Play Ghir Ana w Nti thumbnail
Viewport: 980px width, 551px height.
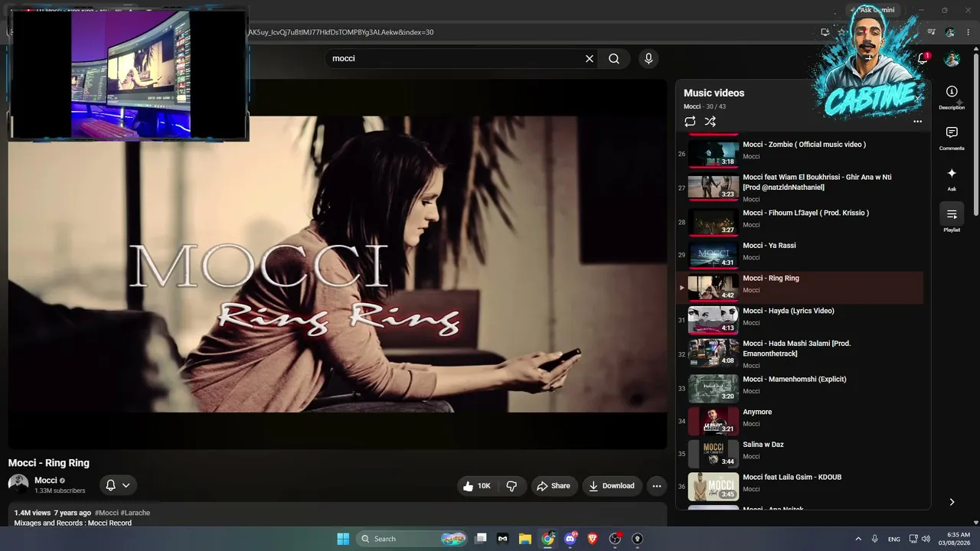coord(713,187)
